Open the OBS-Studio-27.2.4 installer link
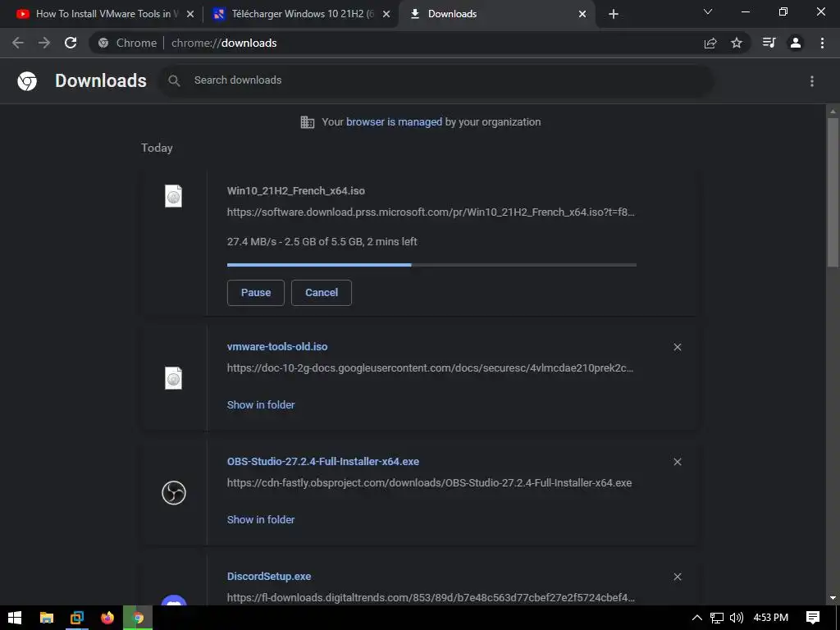Image resolution: width=840 pixels, height=630 pixels. [x=323, y=461]
